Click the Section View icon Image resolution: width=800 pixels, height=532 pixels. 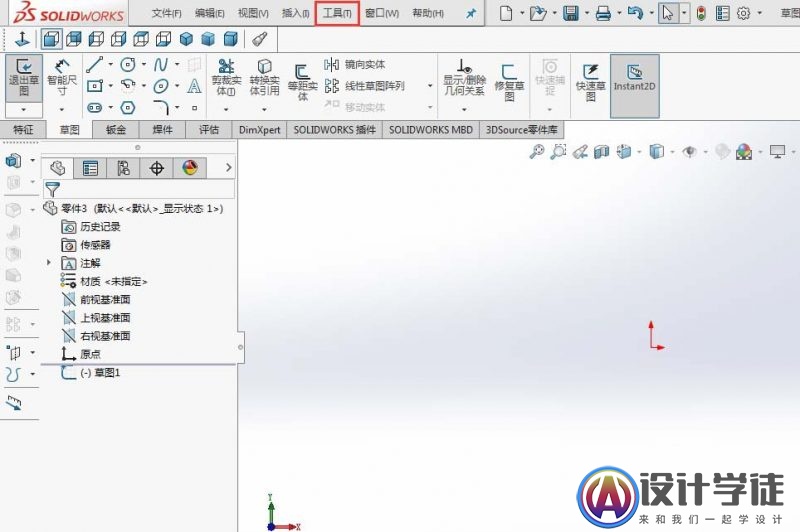point(602,151)
